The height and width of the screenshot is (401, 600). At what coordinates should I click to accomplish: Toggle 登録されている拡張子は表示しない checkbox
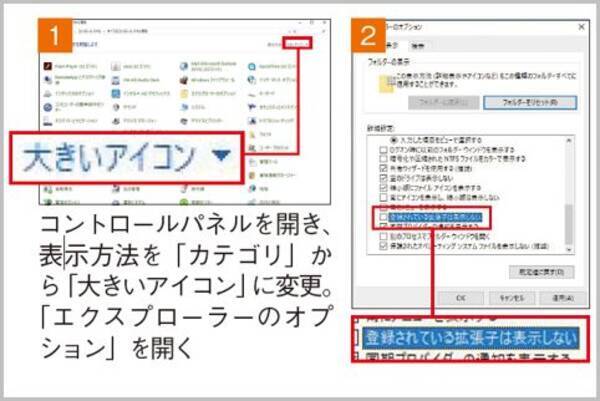click(x=383, y=217)
